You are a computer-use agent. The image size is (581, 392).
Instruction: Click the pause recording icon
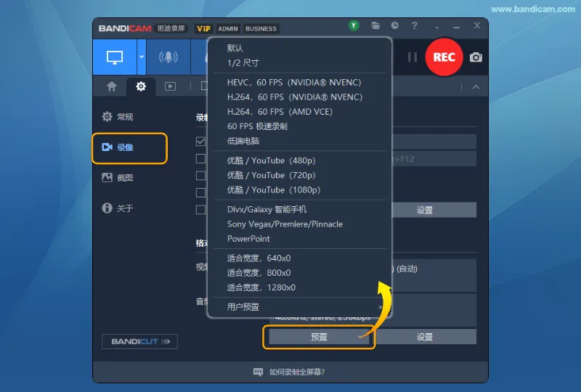tap(413, 57)
